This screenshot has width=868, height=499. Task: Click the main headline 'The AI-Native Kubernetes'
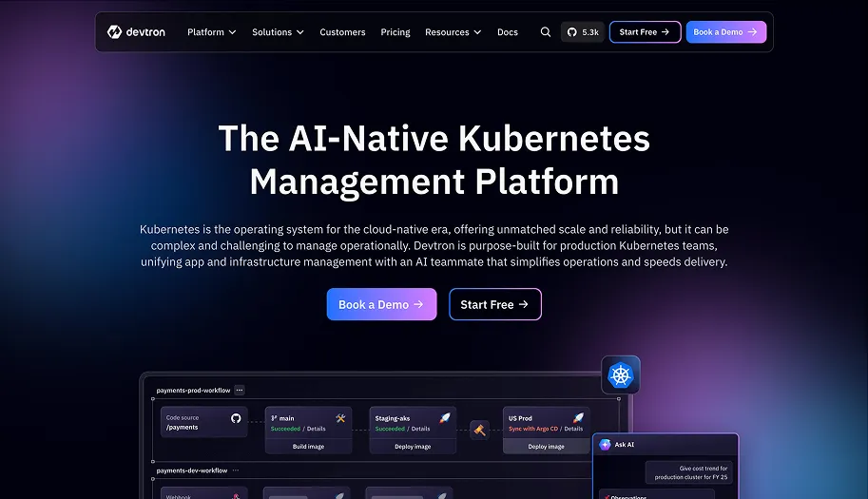click(x=434, y=138)
